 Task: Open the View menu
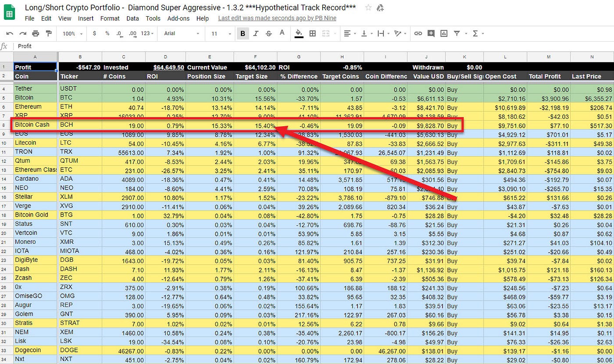(x=64, y=18)
